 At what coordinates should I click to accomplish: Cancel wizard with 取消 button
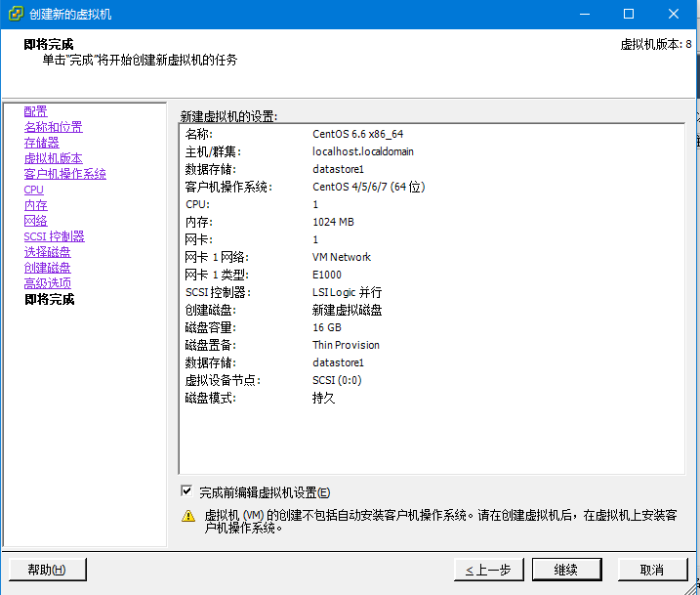tap(652, 570)
